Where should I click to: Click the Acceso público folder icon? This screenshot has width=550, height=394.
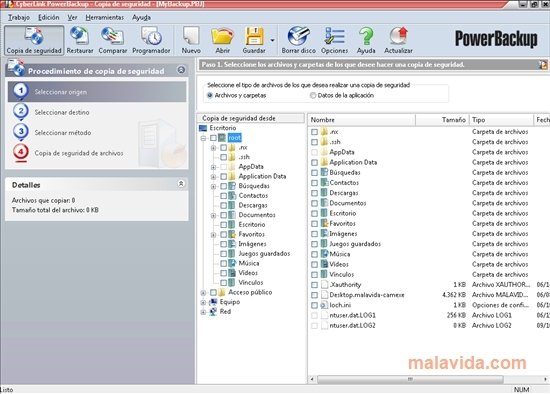click(222, 292)
